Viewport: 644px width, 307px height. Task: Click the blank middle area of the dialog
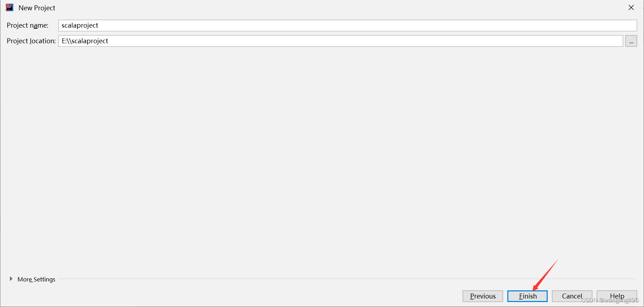tap(322, 160)
